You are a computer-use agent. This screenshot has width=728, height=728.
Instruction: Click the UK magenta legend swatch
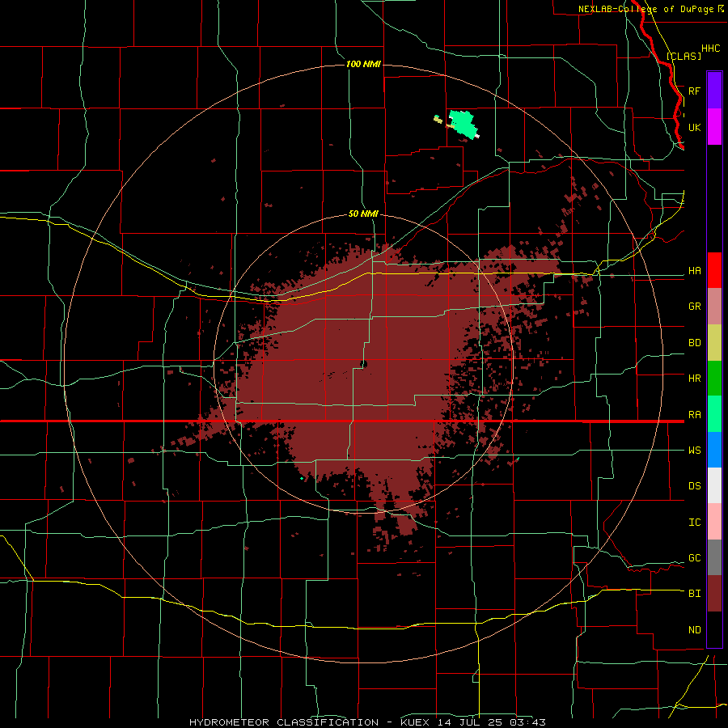(714, 127)
